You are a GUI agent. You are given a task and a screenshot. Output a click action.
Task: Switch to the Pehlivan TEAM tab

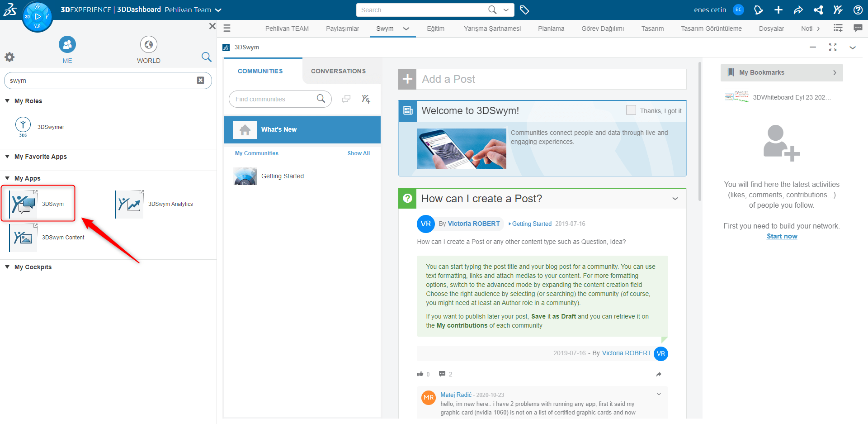click(287, 29)
